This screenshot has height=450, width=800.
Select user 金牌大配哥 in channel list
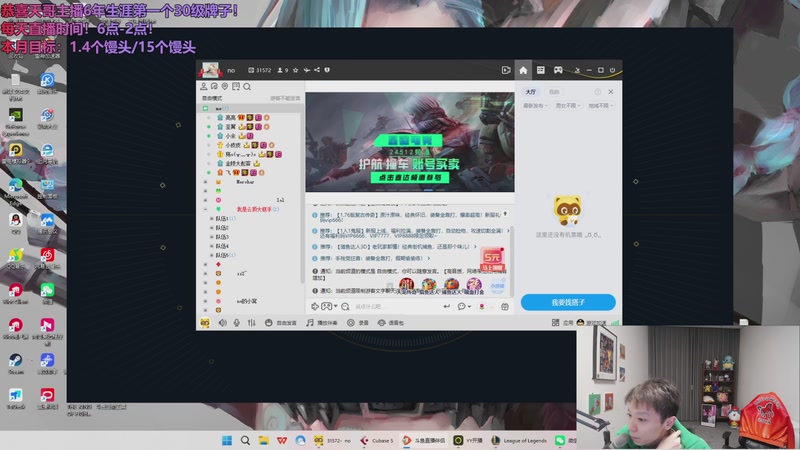click(238, 163)
